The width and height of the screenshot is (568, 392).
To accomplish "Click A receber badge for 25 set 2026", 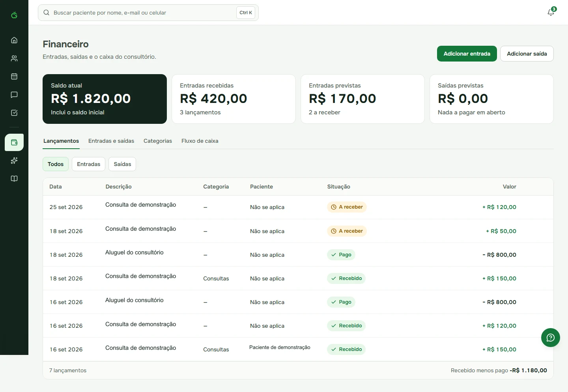I will [x=347, y=207].
